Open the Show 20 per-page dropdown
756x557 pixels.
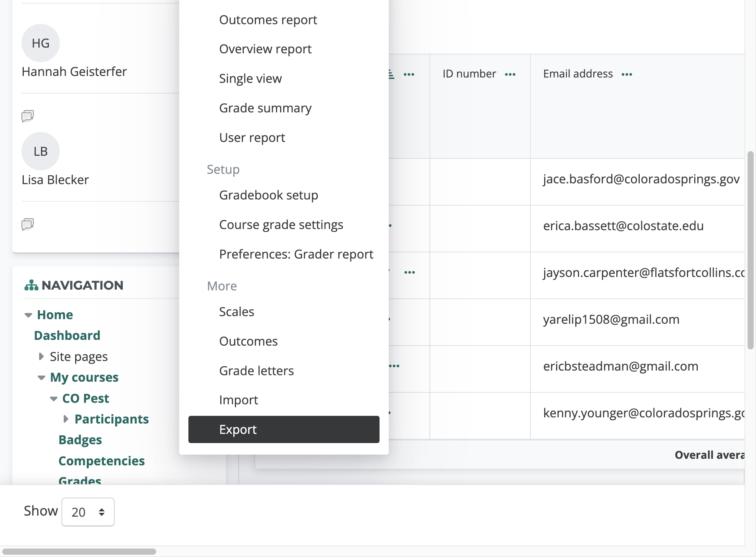pyautogui.click(x=88, y=512)
